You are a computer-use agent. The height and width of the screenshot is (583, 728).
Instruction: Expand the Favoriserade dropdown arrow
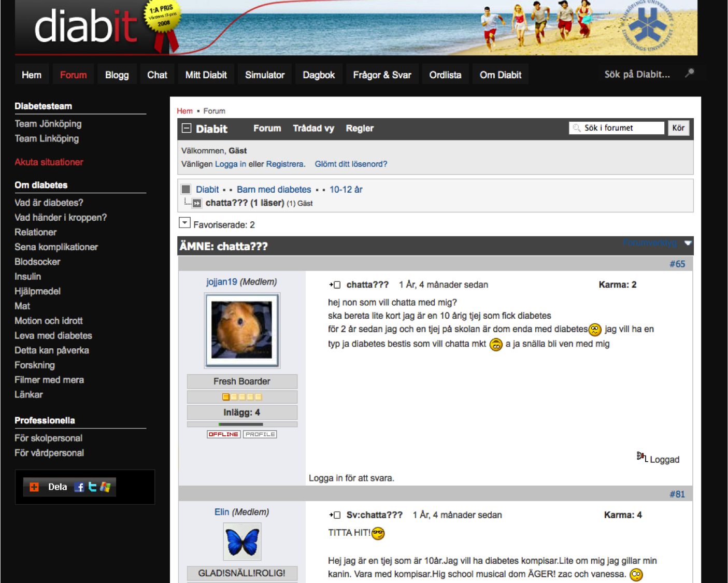click(x=184, y=223)
